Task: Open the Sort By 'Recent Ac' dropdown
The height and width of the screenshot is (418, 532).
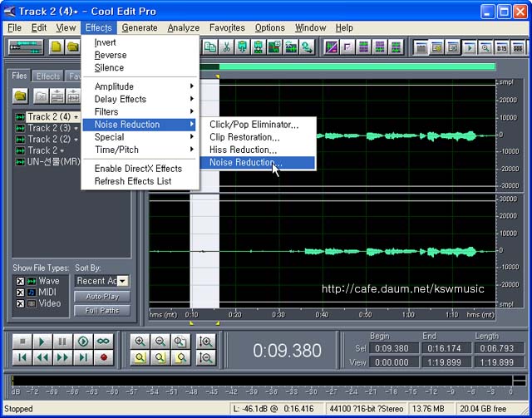Action: (x=122, y=281)
